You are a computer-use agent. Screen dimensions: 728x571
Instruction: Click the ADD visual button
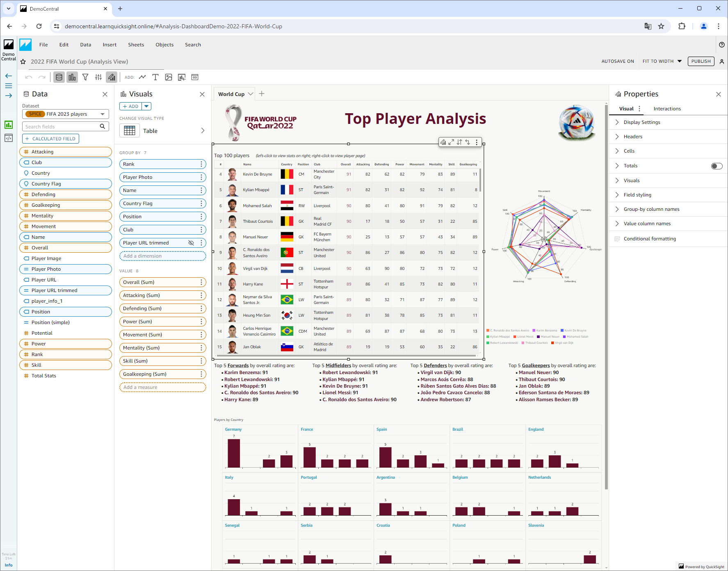click(x=131, y=106)
